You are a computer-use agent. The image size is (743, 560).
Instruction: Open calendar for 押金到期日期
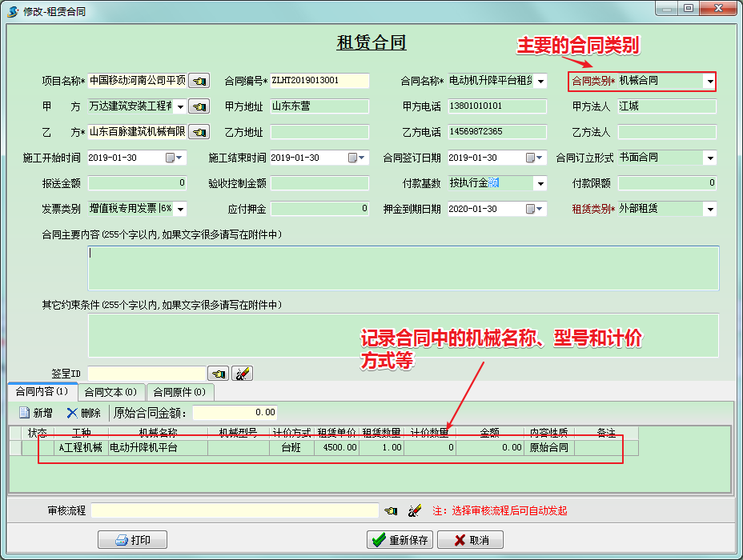tap(534, 209)
